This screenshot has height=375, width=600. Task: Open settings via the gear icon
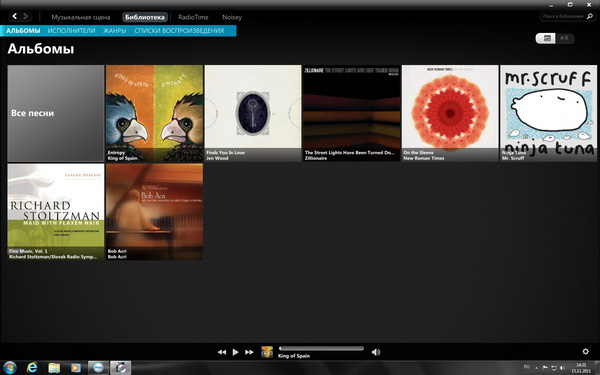pos(585,351)
